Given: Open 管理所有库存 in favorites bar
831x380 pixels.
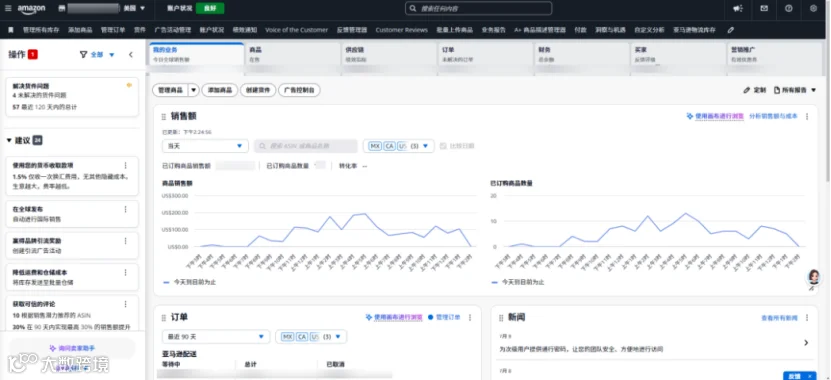Looking at the screenshot, I should tap(41, 30).
